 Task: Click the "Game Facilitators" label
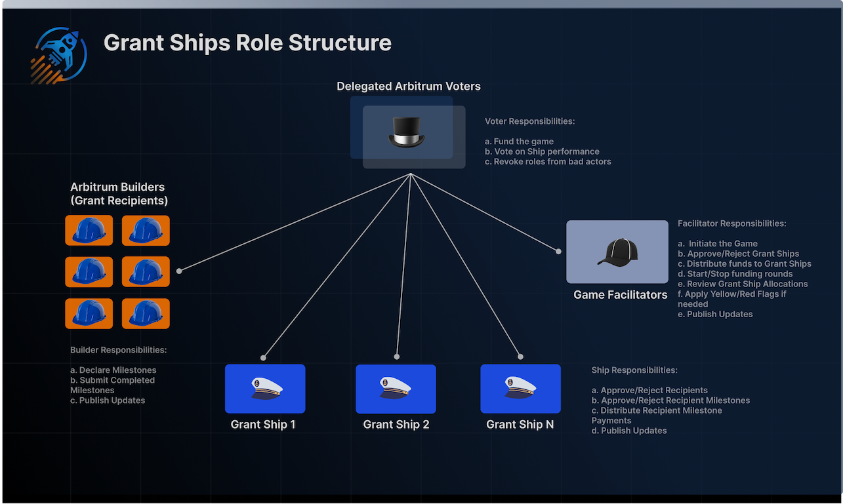(621, 295)
